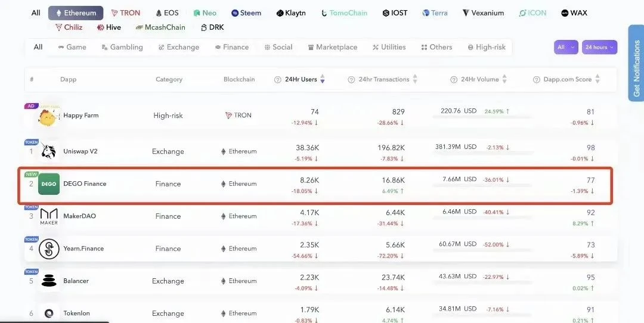Select Terra blockchain filter
This screenshot has height=323, width=644.
click(x=435, y=13)
